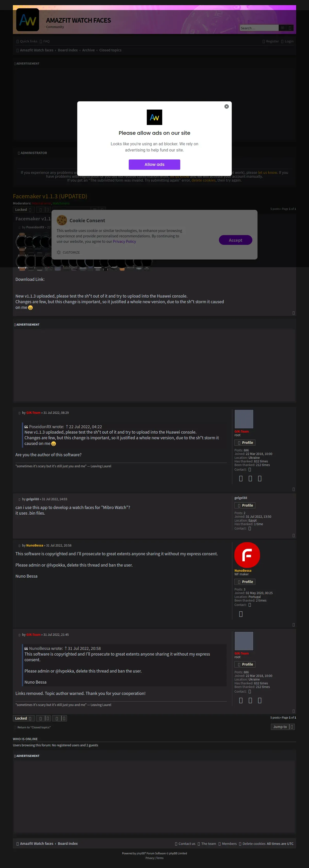Accept the cookie consent
Image resolution: width=309 pixels, height=868 pixels.
tap(235, 240)
